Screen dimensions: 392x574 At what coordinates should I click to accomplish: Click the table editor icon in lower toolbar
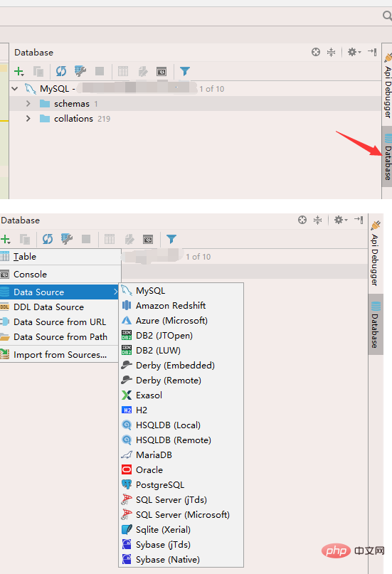[x=110, y=239]
